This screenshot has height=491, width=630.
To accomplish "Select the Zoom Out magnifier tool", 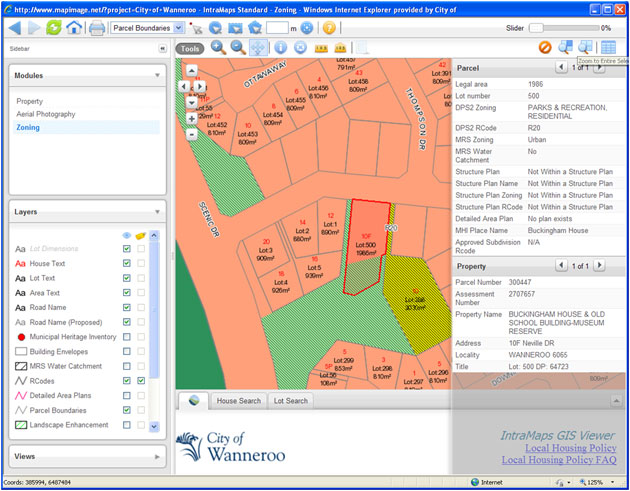I will (x=238, y=48).
